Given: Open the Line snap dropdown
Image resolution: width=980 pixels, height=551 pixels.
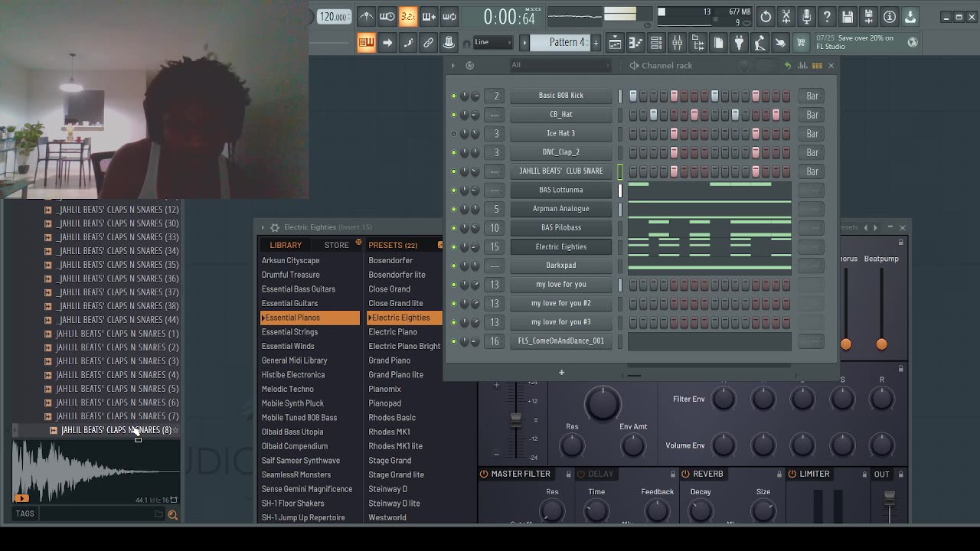Looking at the screenshot, I should click(493, 42).
